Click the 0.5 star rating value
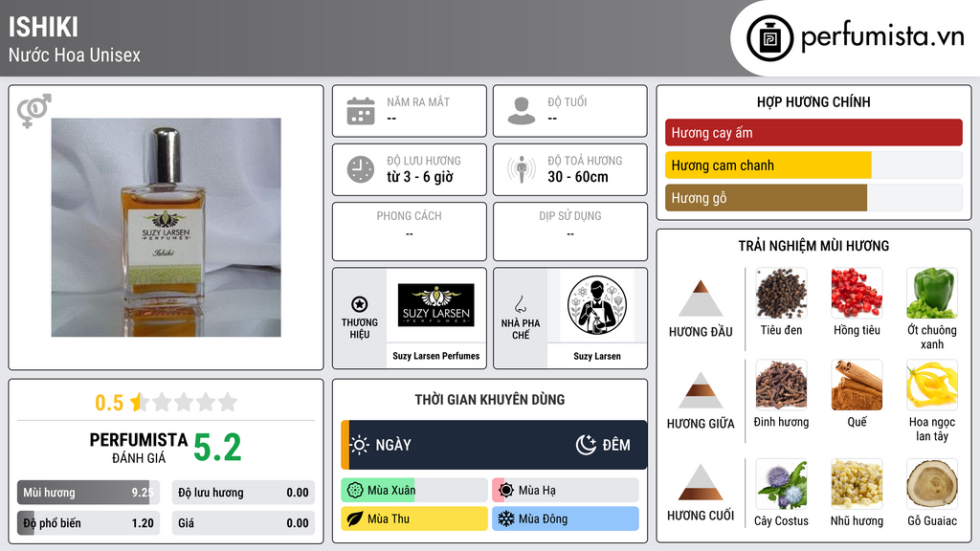This screenshot has width=980, height=551. pyautogui.click(x=109, y=403)
